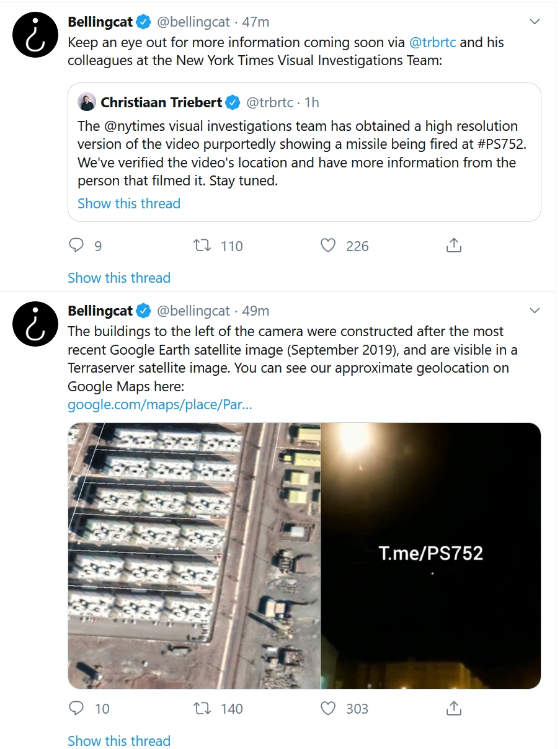The width and height of the screenshot is (560, 749).
Task: Open Bellingcat avatar on second tweet
Action: (x=35, y=324)
